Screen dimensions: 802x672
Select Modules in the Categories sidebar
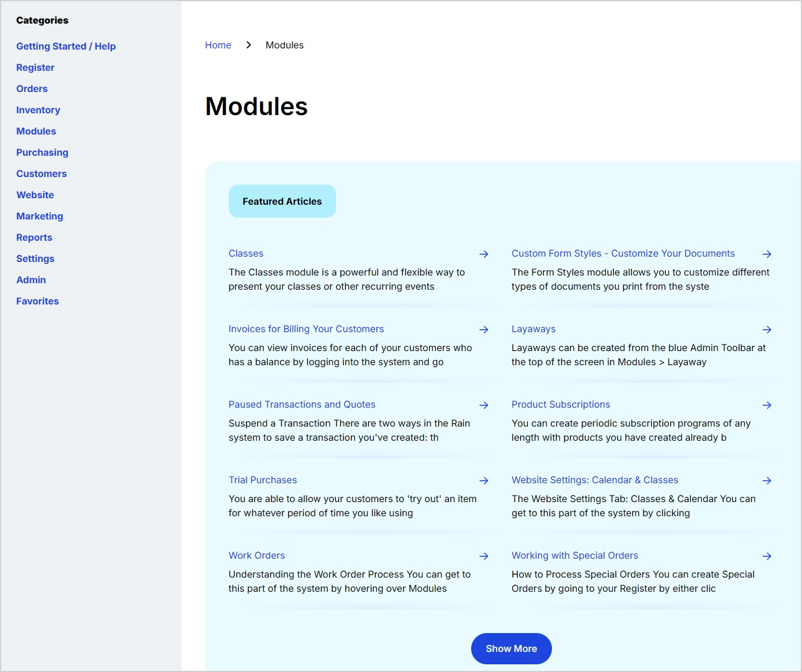click(36, 131)
